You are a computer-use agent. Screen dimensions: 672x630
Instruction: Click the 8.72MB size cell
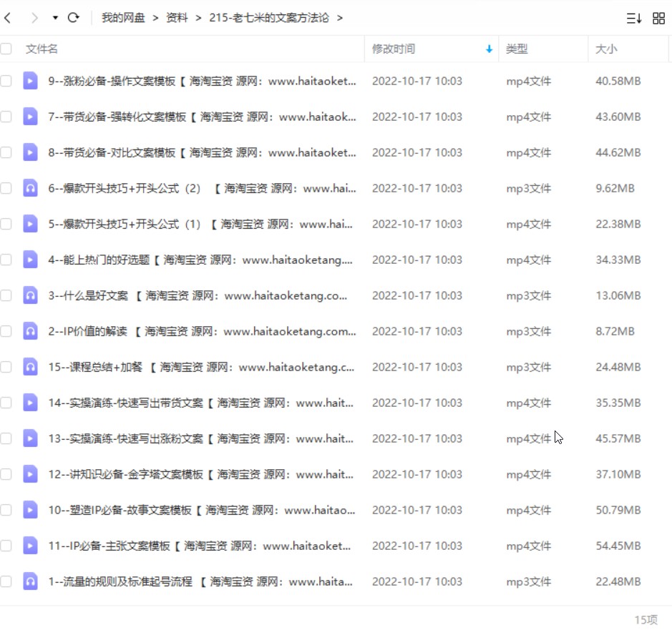coord(615,332)
